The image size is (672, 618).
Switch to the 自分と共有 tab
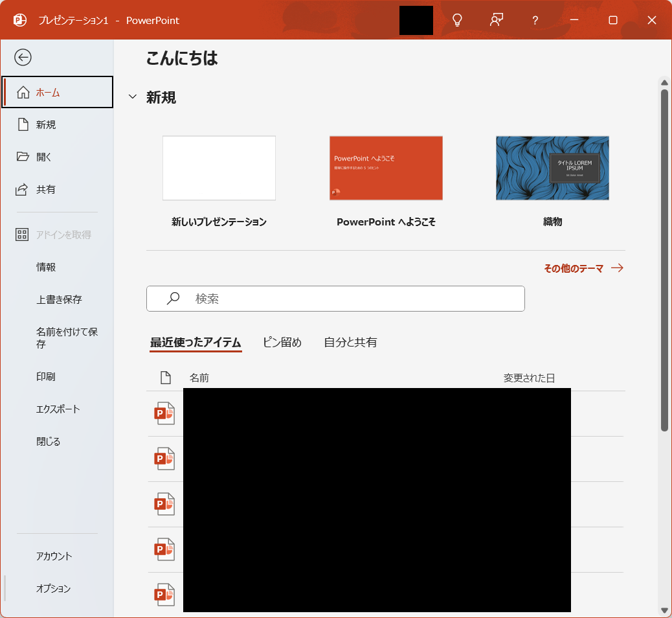click(350, 342)
